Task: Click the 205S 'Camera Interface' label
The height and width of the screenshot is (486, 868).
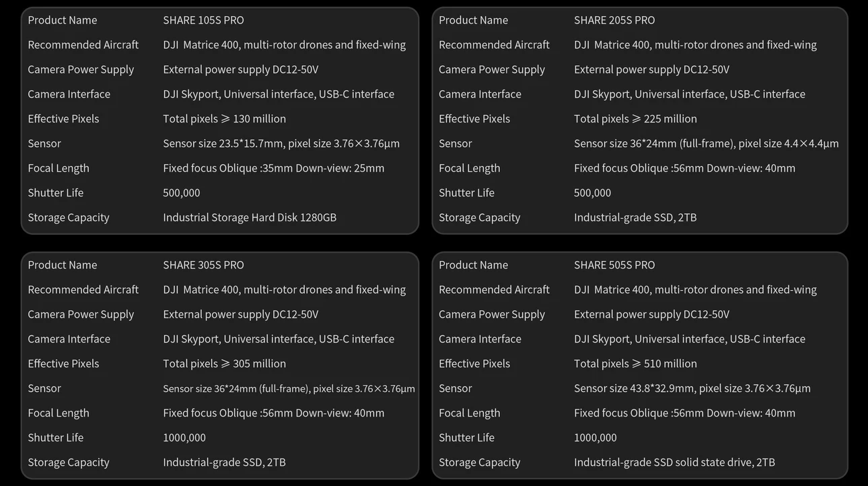Action: click(x=480, y=94)
